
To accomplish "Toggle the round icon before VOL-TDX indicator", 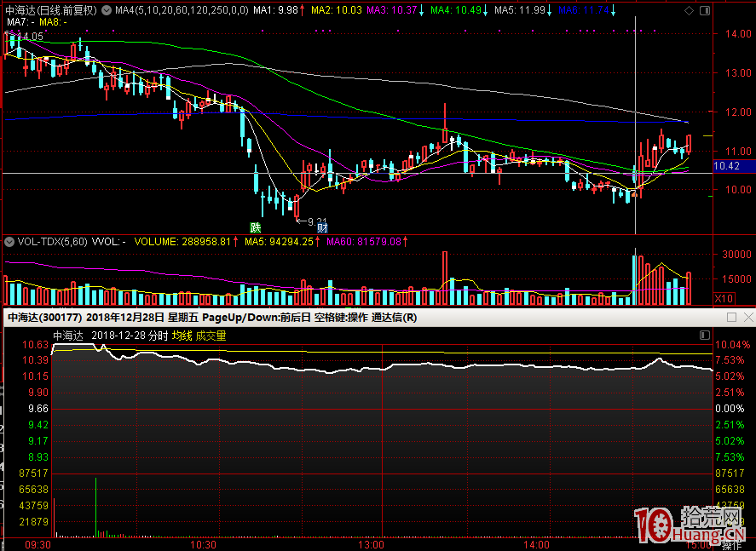I will 9,242.
